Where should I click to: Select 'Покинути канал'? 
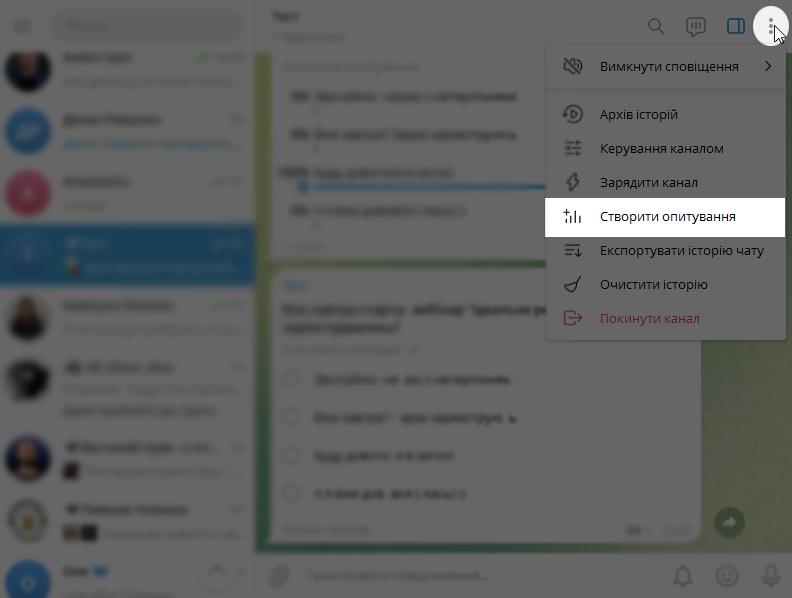665,318
